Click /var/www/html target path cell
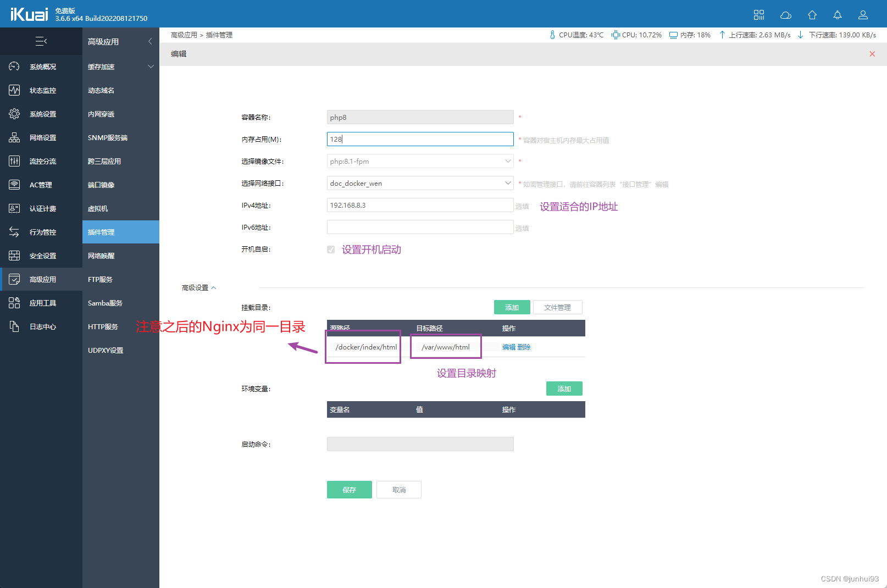This screenshot has height=588, width=887. pyautogui.click(x=446, y=347)
